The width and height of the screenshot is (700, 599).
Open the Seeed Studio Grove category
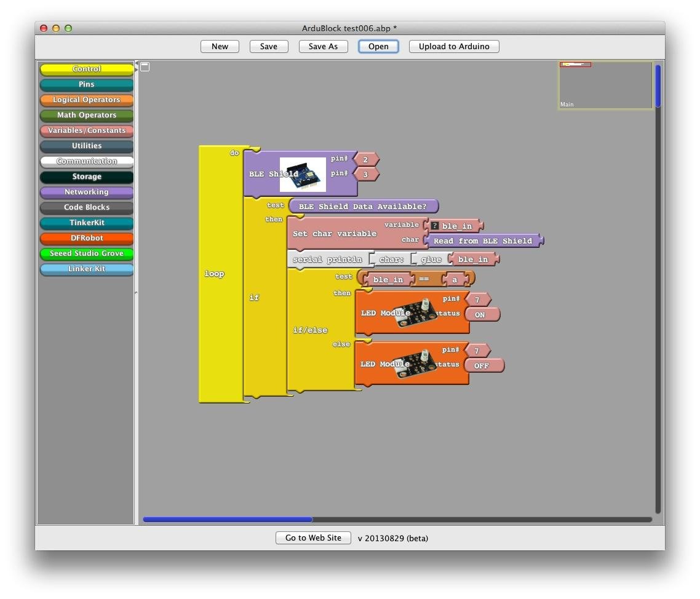[87, 253]
